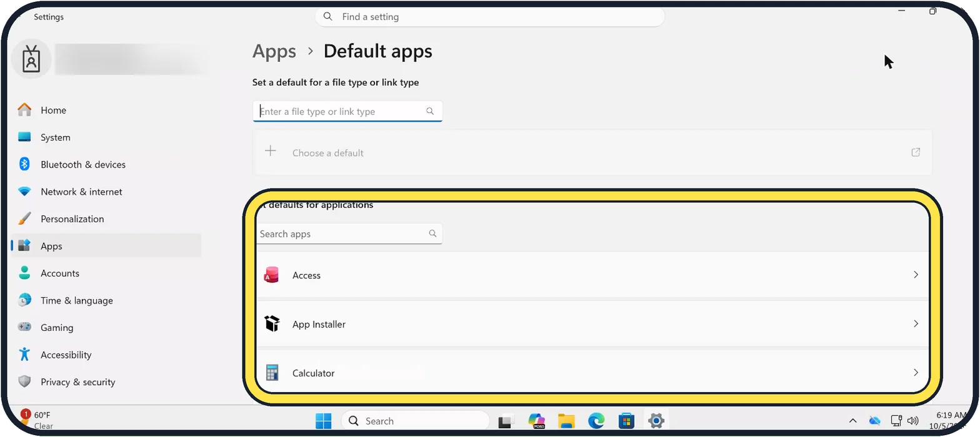The image size is (980, 437).
Task: Open Calculator default app settings
Action: click(x=592, y=372)
